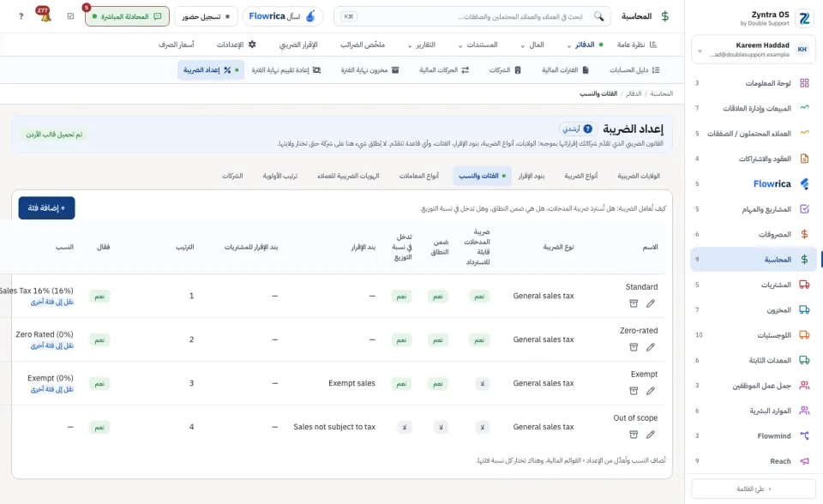823x504 pixels.
Task: Select the ترتيب الأولوية tab
Action: pyautogui.click(x=280, y=176)
